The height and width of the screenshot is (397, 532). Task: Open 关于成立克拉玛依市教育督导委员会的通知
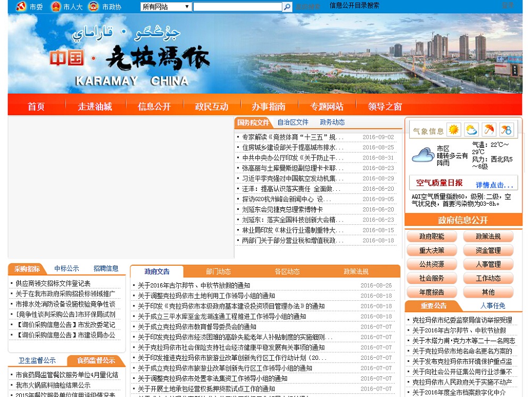[x=197, y=327]
